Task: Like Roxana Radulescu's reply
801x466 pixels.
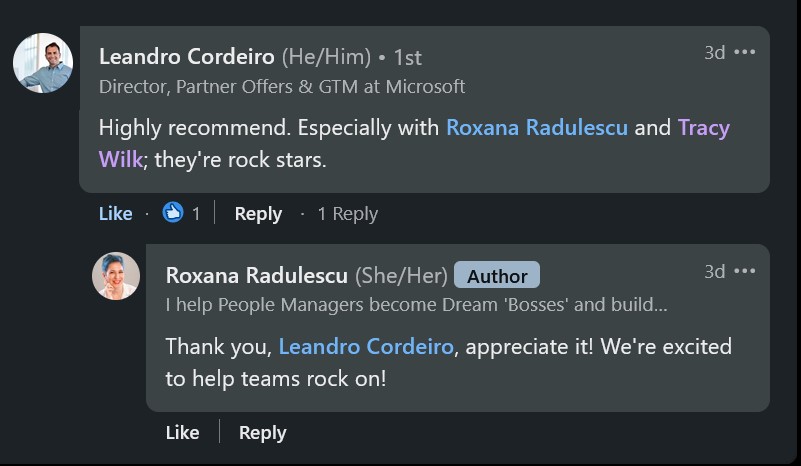Action: click(182, 432)
